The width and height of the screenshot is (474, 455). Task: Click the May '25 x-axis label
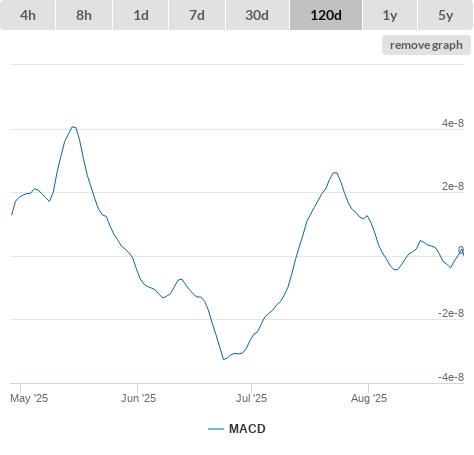tap(29, 398)
